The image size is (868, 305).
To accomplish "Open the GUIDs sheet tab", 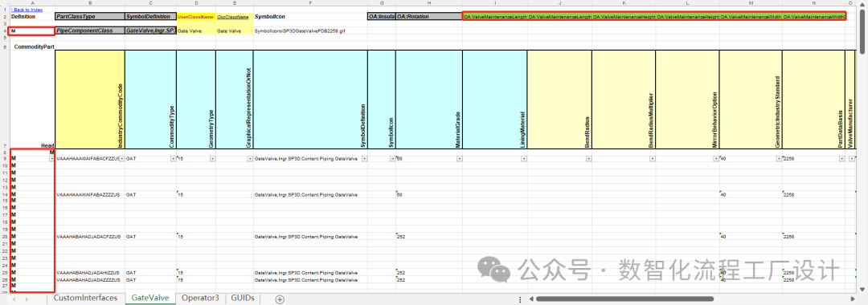I will (243, 299).
